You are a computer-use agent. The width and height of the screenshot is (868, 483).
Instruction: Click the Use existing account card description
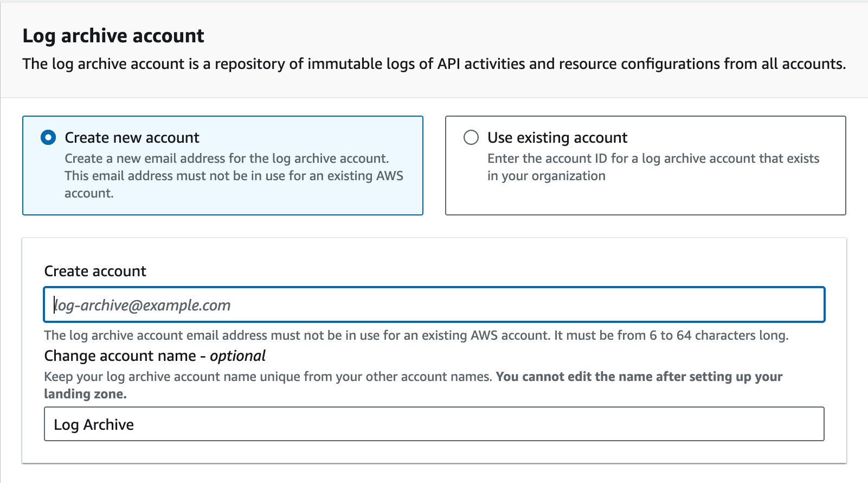(653, 167)
